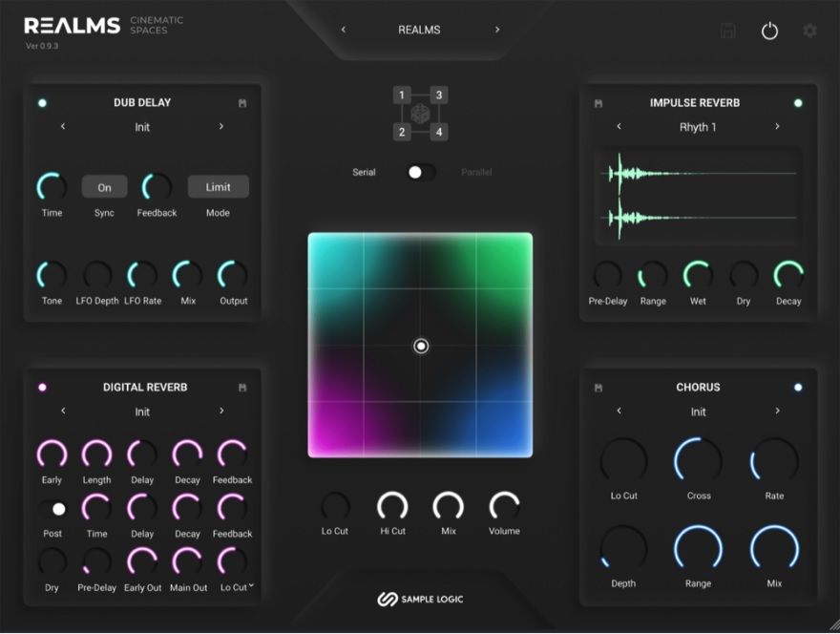
Task: Save the Chorus preset icon
Action: pyautogui.click(x=598, y=388)
